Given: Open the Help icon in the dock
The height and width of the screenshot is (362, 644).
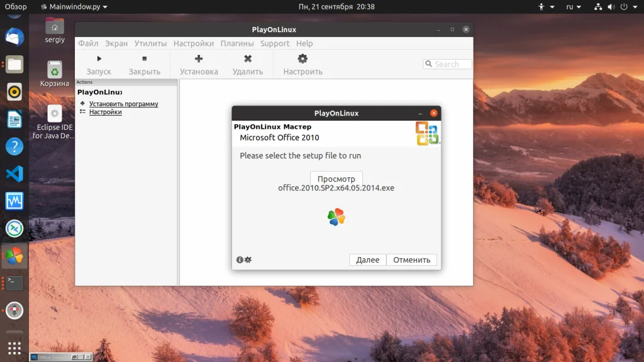Looking at the screenshot, I should [14, 146].
